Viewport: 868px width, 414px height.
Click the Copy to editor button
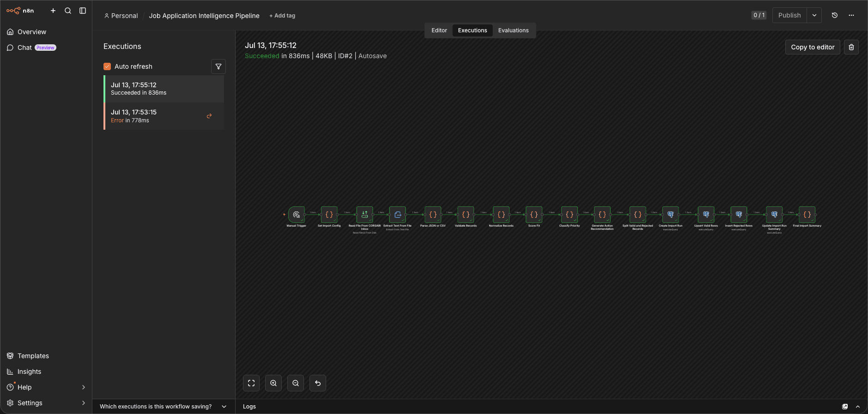pyautogui.click(x=813, y=47)
